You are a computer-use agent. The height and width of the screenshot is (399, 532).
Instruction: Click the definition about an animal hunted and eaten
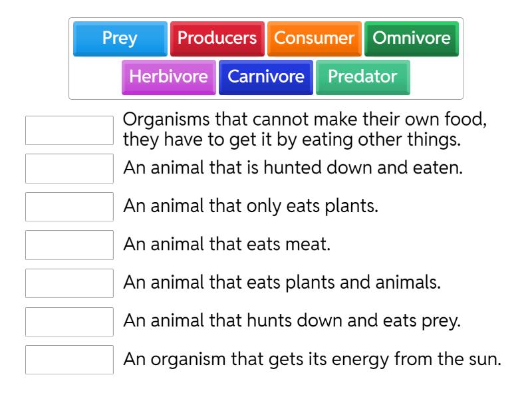click(266, 168)
